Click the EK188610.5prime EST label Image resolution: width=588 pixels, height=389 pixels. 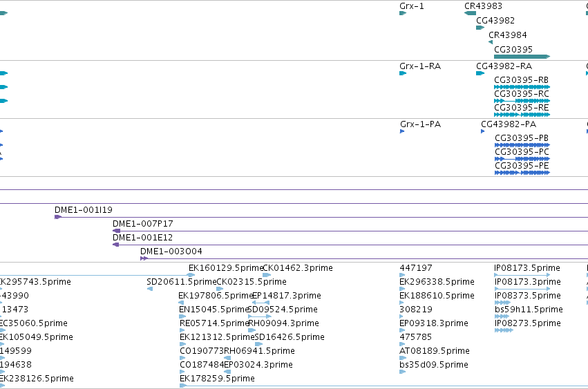point(437,296)
